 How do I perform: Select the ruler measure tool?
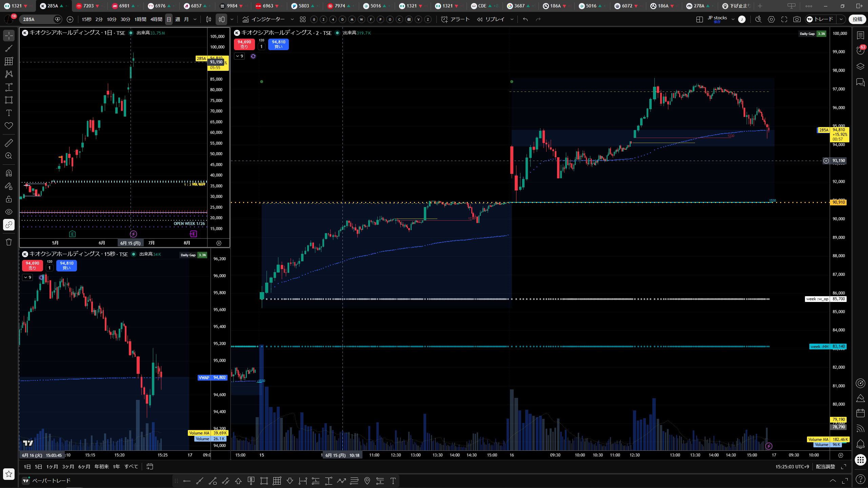[9, 143]
